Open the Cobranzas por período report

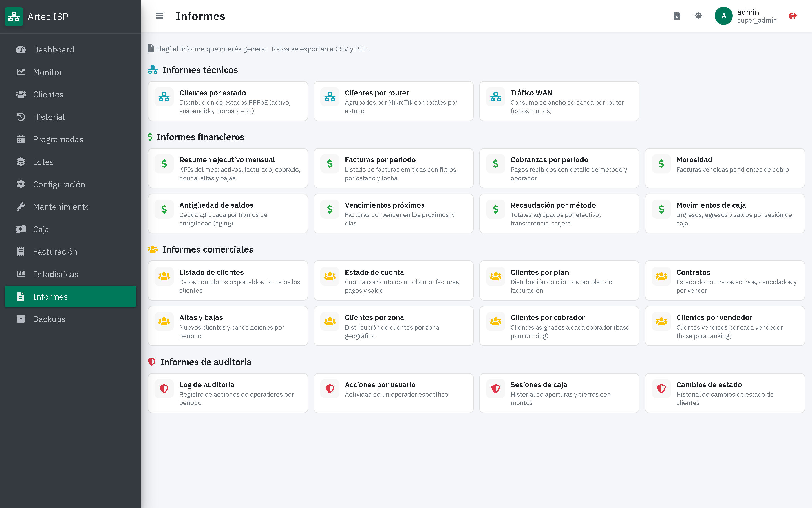(559, 168)
